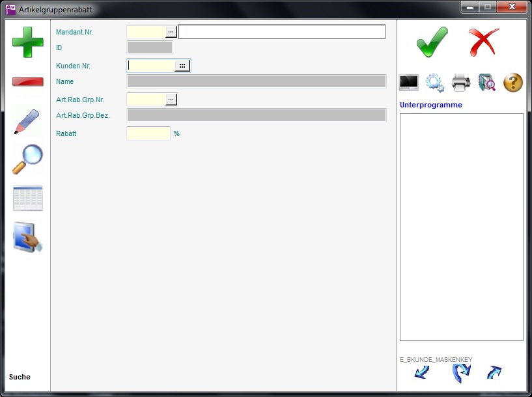Open the Mandant.Nr. lookup button
The image size is (532, 397).
point(171,31)
